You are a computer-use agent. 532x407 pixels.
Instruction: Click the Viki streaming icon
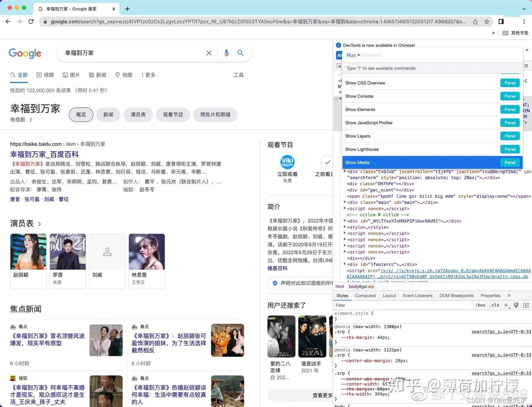click(x=287, y=162)
